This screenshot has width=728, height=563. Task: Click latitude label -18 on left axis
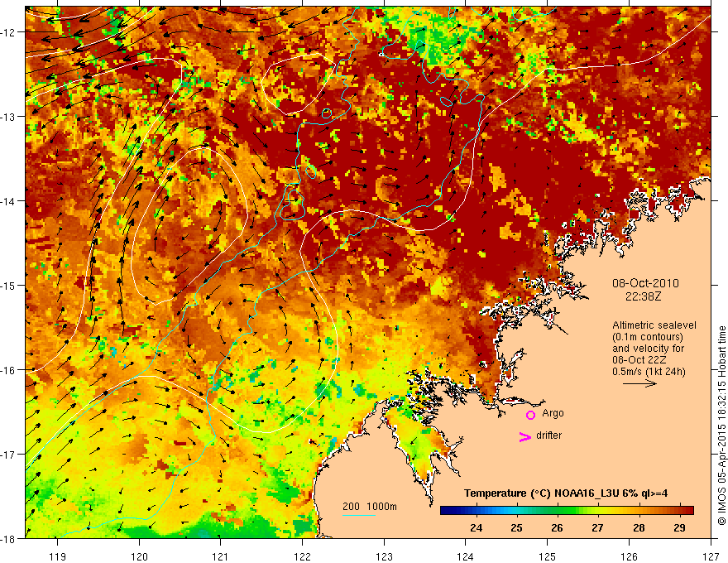coord(8,538)
